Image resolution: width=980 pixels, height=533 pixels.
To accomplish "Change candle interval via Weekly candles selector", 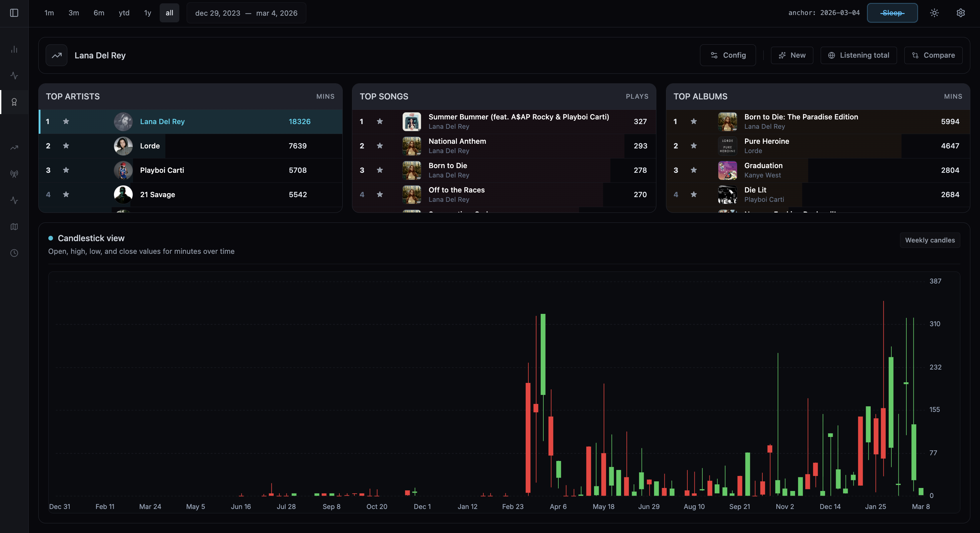I will tap(929, 240).
